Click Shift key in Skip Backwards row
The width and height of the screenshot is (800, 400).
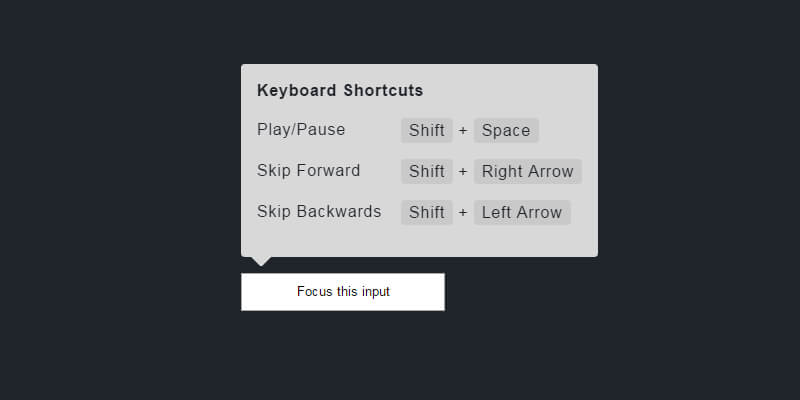[427, 213]
